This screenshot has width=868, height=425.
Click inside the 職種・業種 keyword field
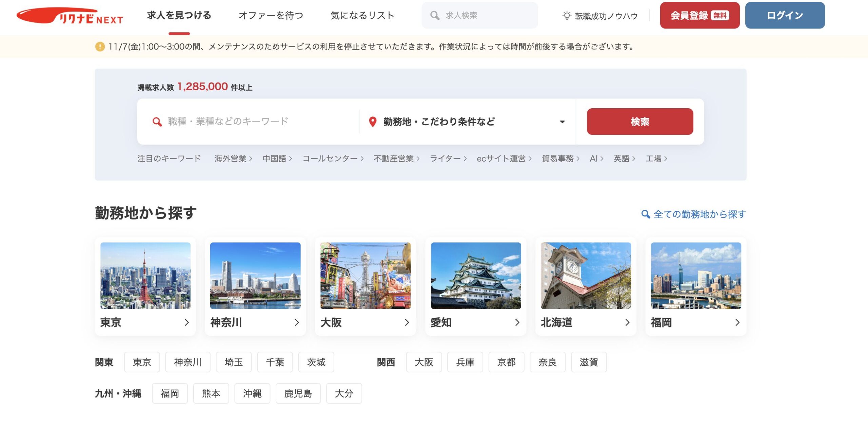tap(237, 122)
